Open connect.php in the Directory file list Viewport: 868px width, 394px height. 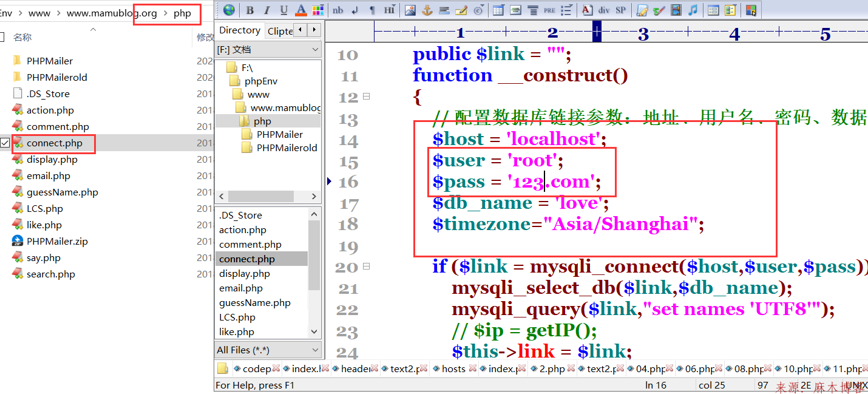pos(247,259)
